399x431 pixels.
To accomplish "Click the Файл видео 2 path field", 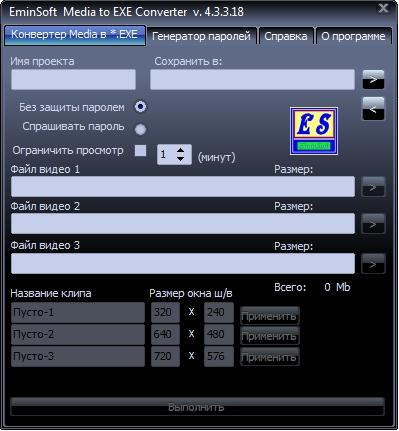I will click(183, 224).
